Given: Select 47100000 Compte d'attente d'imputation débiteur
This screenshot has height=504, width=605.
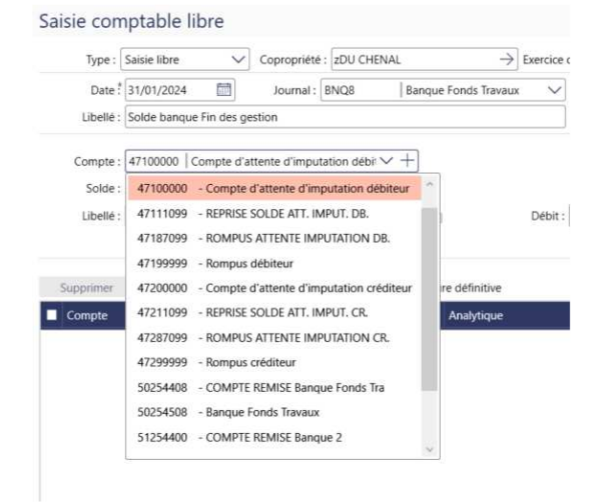Looking at the screenshot, I should (275, 187).
